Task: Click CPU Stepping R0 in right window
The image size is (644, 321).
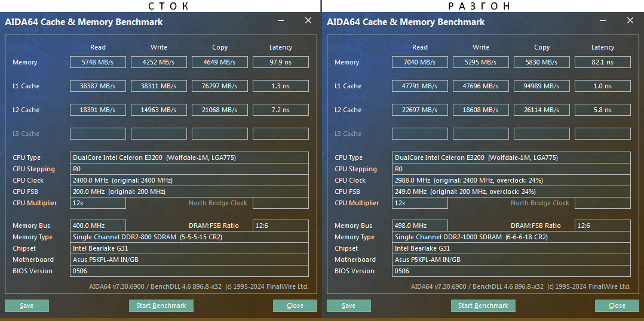Action: pos(511,169)
